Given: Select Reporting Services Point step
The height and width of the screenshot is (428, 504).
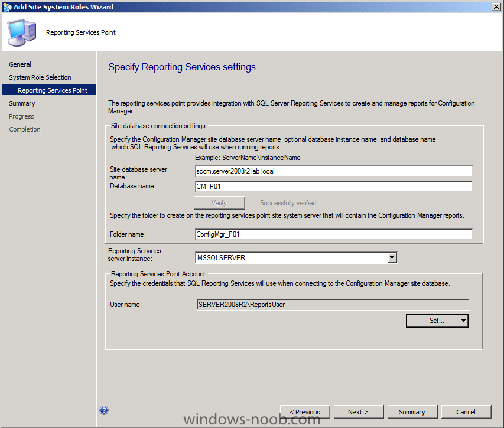Looking at the screenshot, I should pos(49,90).
